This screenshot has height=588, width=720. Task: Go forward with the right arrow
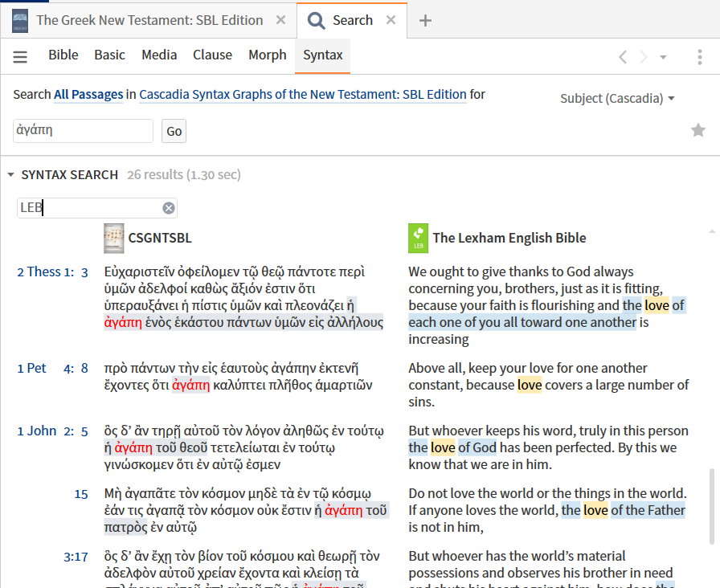point(644,57)
